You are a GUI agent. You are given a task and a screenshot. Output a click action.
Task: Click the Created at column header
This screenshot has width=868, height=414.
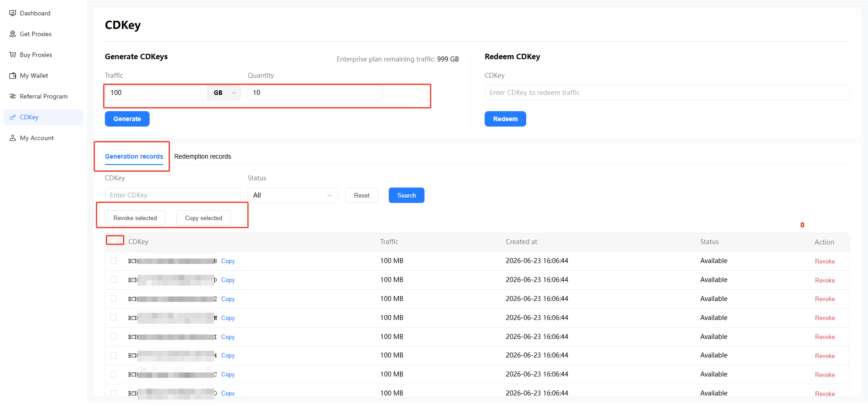click(x=521, y=242)
